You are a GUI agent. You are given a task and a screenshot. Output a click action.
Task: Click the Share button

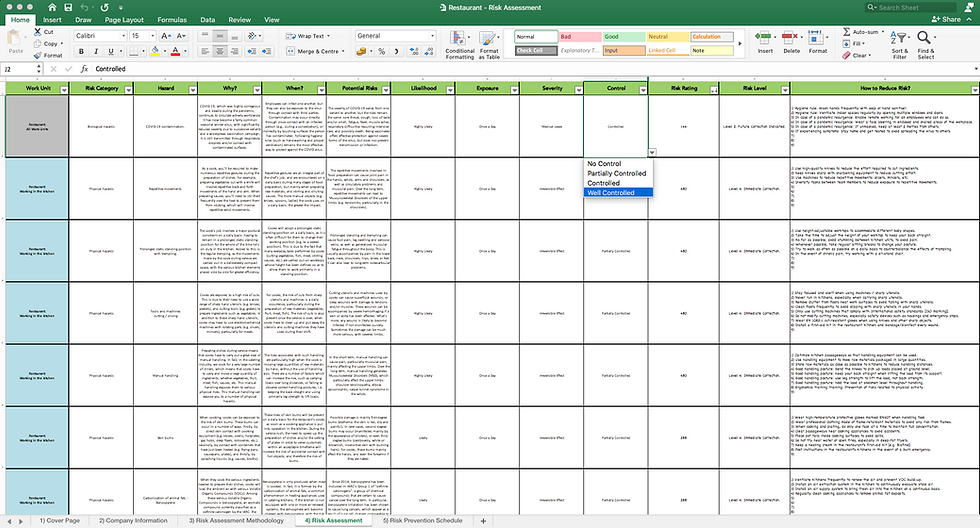[x=946, y=19]
